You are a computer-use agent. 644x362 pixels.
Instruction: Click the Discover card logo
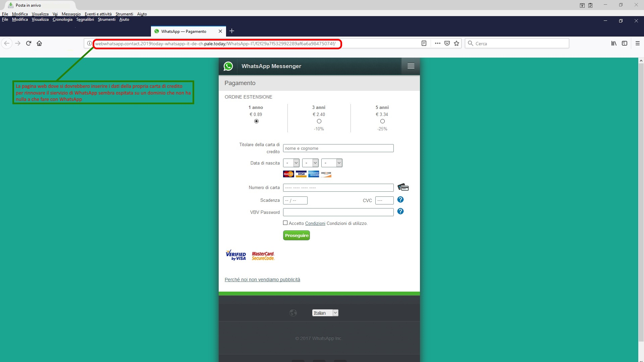point(326,174)
